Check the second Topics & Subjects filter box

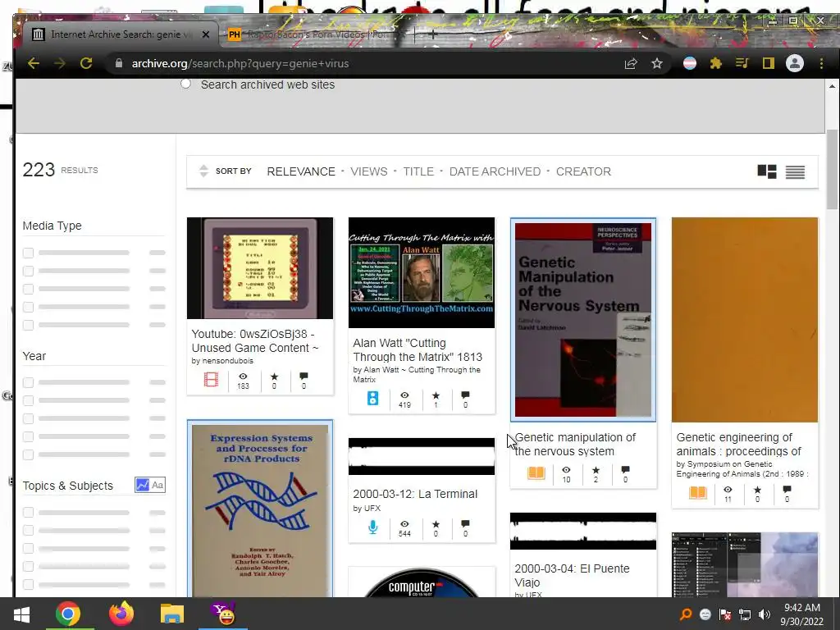(x=29, y=531)
